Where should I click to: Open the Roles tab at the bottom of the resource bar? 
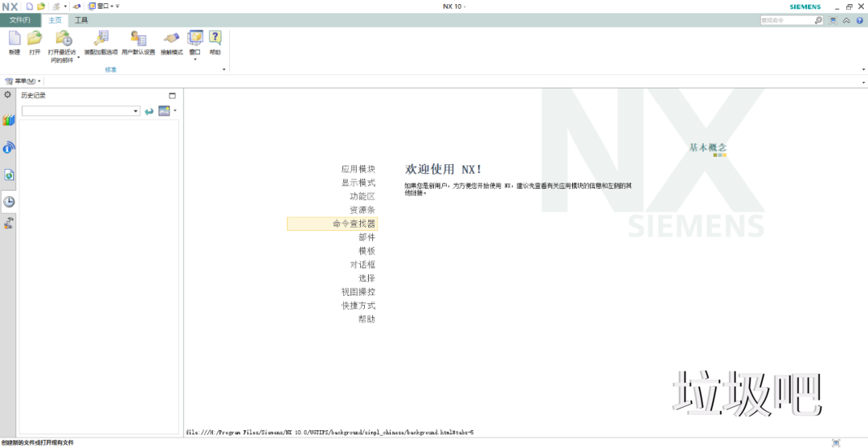pyautogui.click(x=9, y=224)
